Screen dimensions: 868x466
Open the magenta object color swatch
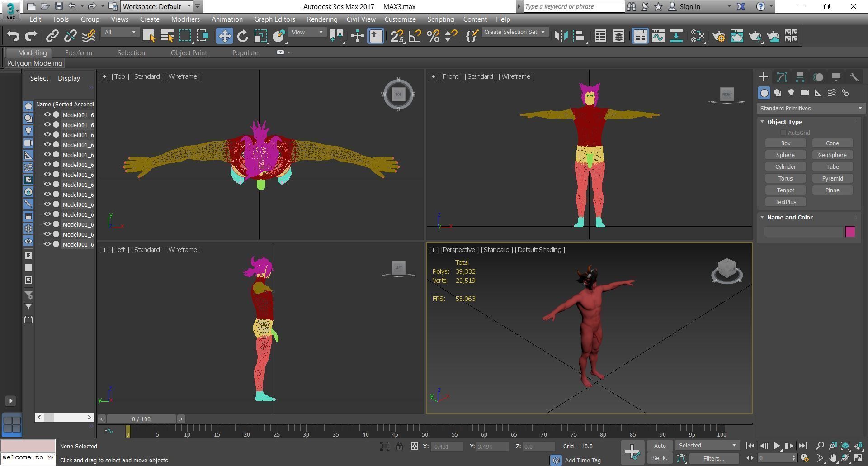[850, 232]
